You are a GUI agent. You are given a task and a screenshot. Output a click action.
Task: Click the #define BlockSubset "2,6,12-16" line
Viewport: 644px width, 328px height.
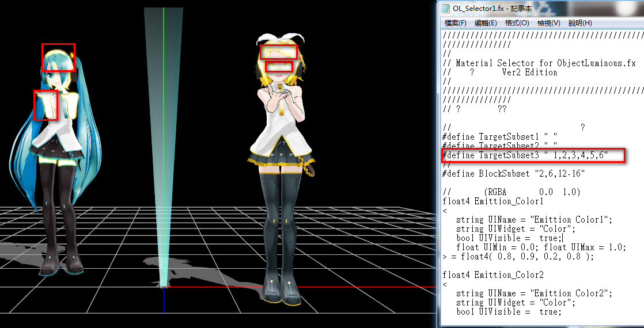513,174
